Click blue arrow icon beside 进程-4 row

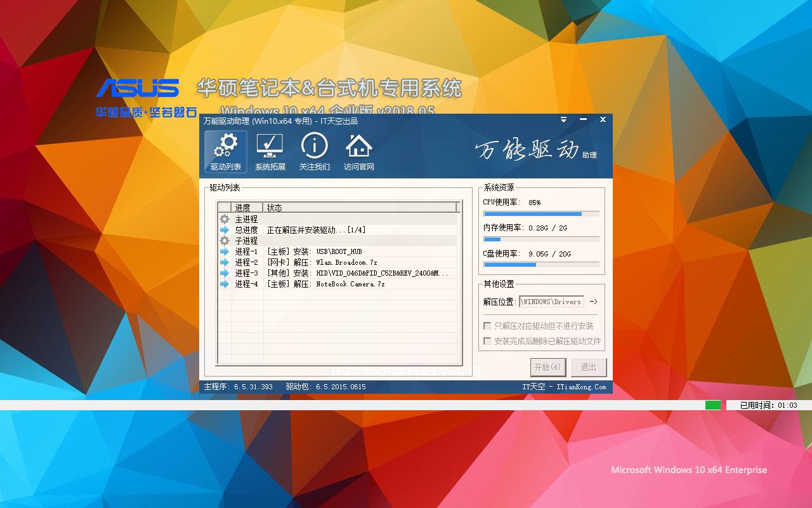[x=223, y=284]
